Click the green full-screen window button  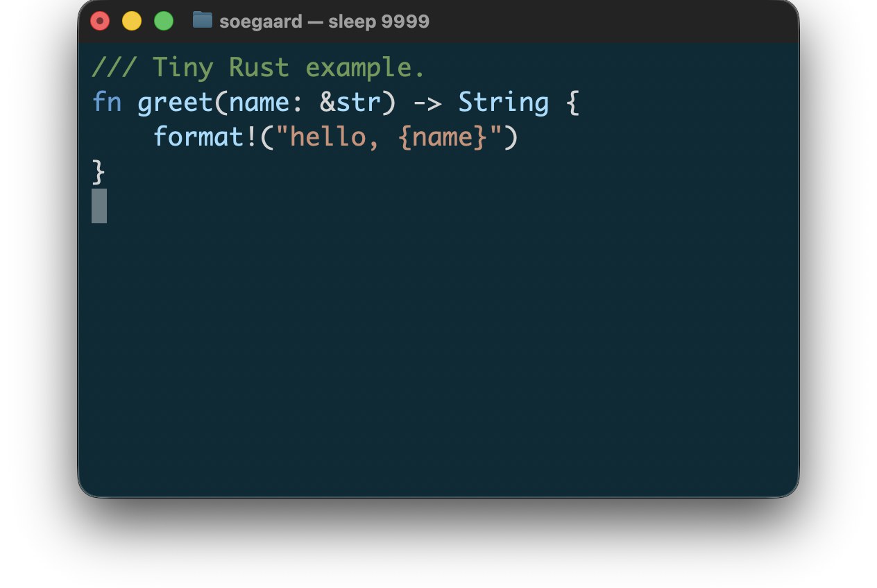164,21
